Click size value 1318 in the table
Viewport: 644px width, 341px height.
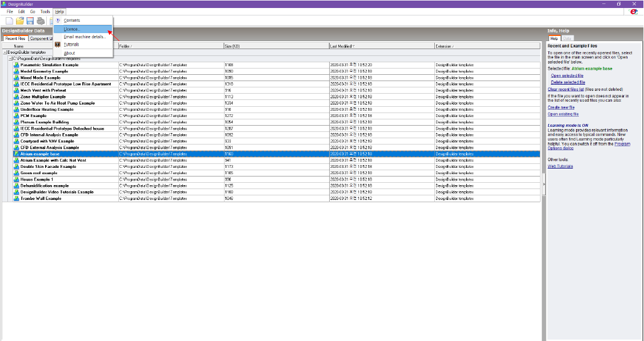point(229,84)
